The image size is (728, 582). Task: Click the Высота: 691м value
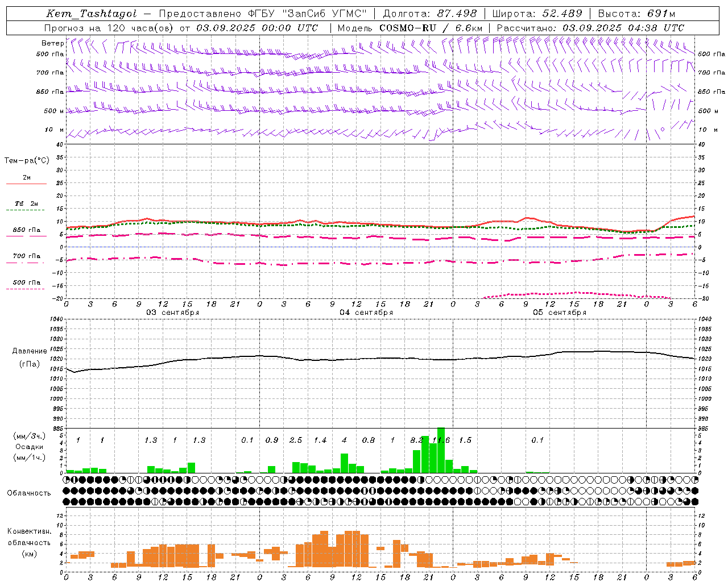coord(637,14)
